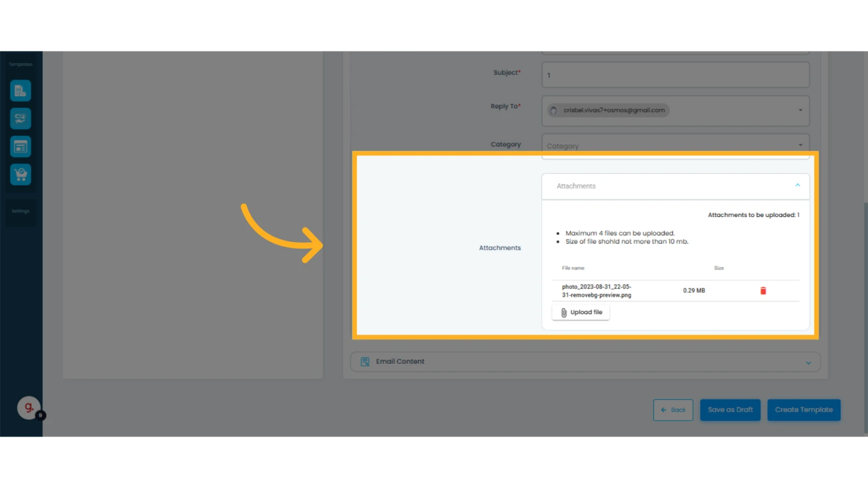
Task: Open the Category dropdown
Action: pos(675,146)
